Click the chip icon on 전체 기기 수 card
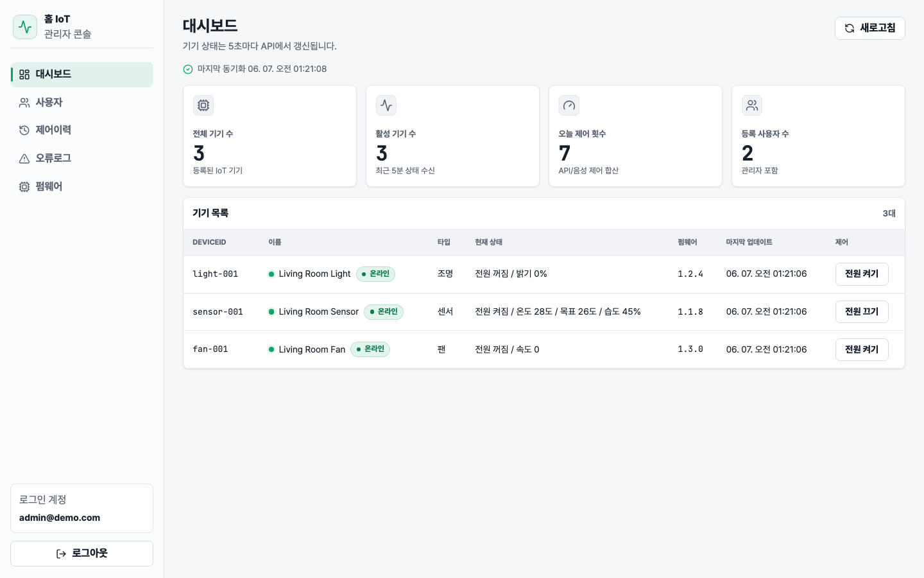 click(203, 105)
